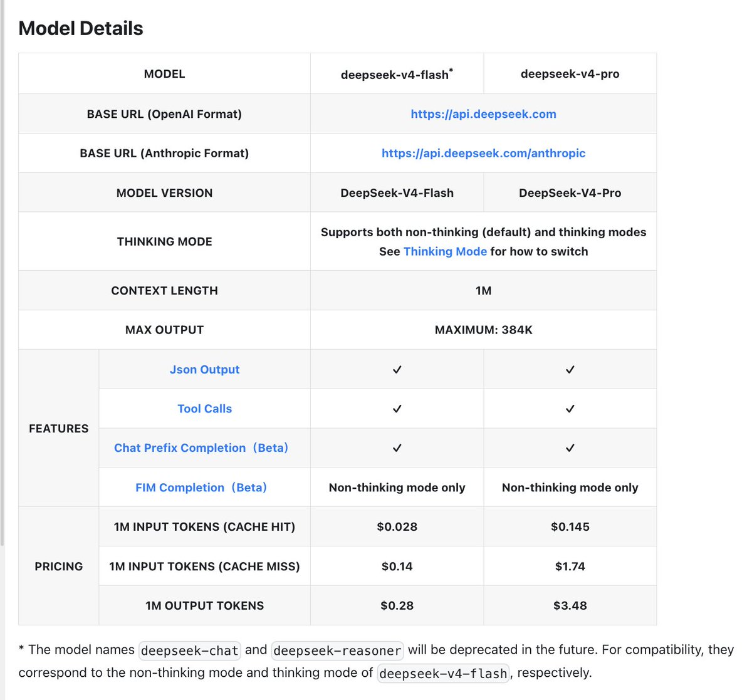Click the FEATURES row label
752x700 pixels.
coord(58,428)
